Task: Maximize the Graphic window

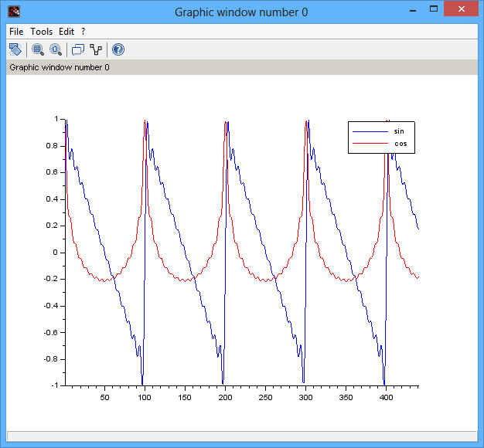Action: click(x=434, y=9)
